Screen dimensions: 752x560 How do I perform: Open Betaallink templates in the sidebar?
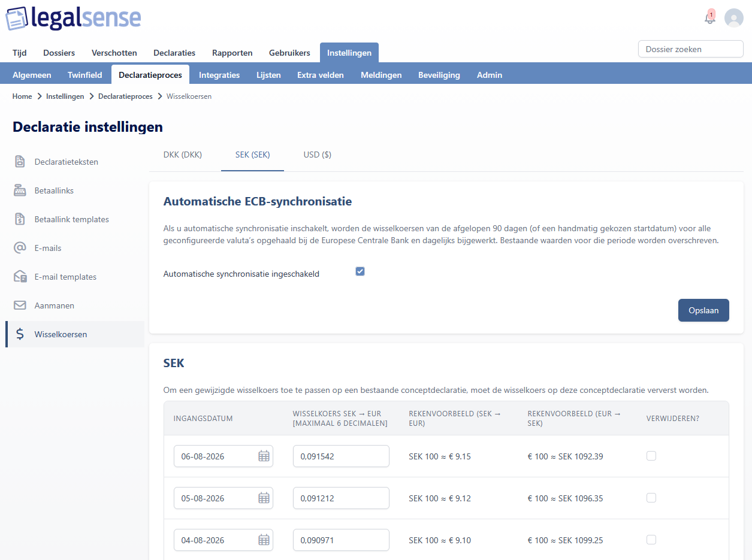75,219
